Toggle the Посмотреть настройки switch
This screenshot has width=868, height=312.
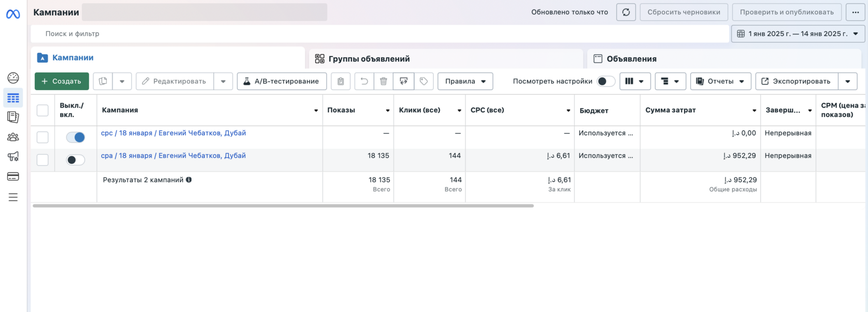pyautogui.click(x=606, y=81)
